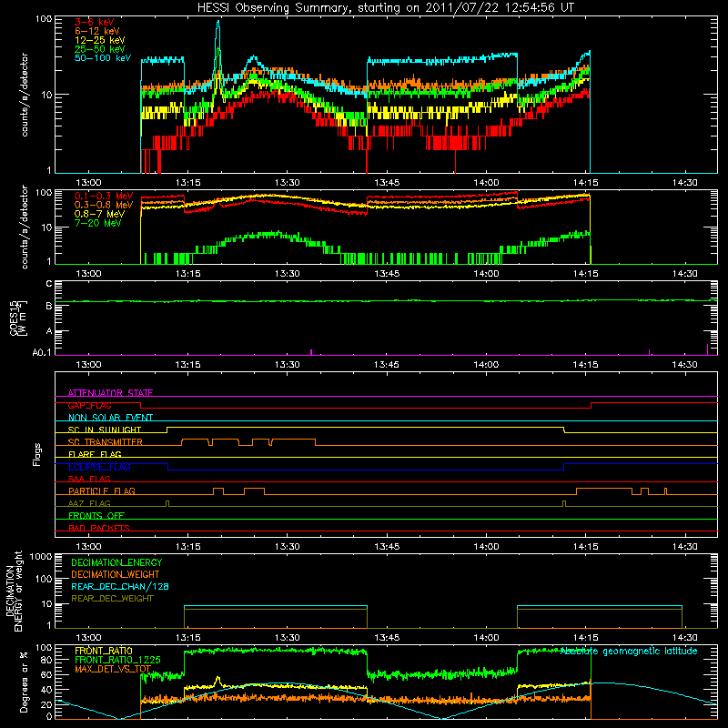Select the '7-20 MeV' legend label
Viewport: 728px width, 728px height.
98,223
